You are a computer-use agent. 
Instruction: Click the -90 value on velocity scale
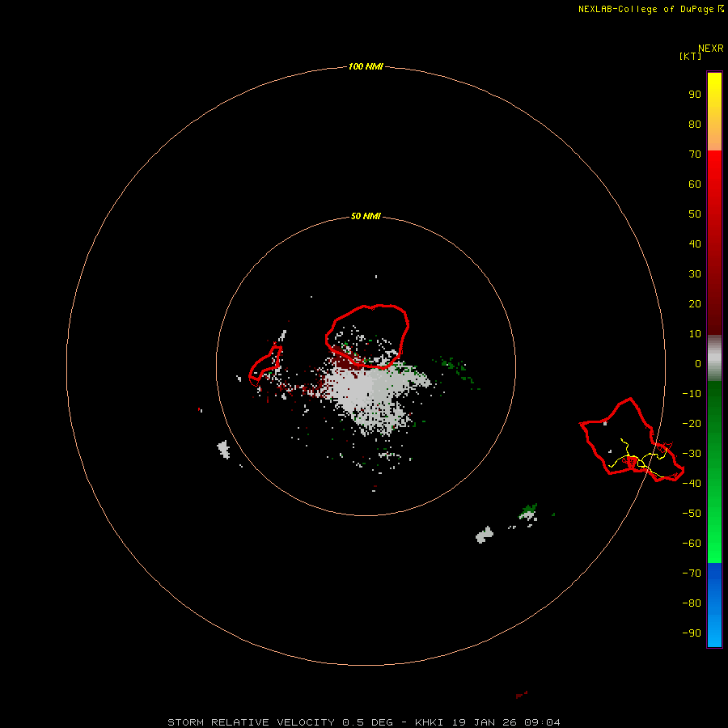[692, 633]
